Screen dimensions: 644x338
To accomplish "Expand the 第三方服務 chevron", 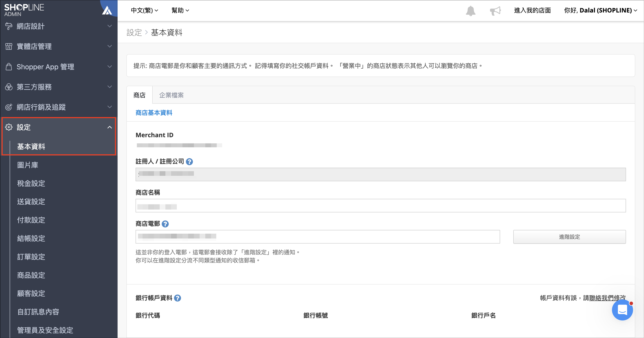I will pyautogui.click(x=109, y=87).
